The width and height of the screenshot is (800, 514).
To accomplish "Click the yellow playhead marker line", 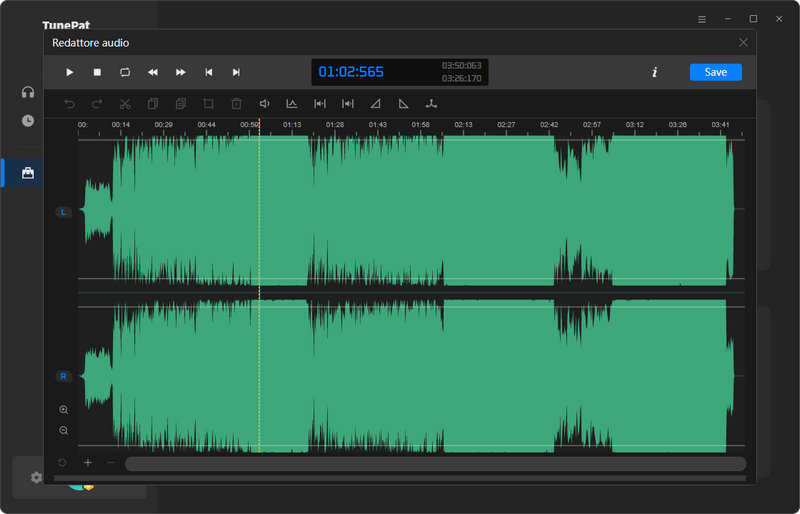I will (259, 286).
